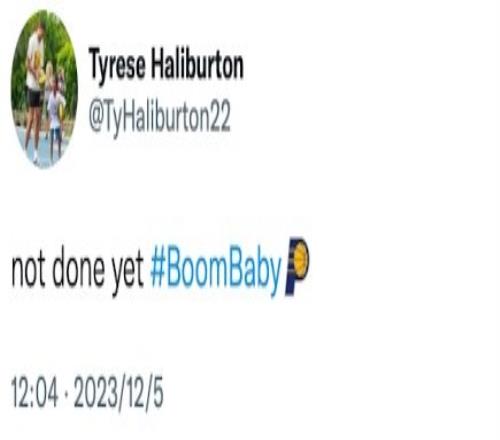
Task: Click the dot separator between time and date
Action: (66, 393)
